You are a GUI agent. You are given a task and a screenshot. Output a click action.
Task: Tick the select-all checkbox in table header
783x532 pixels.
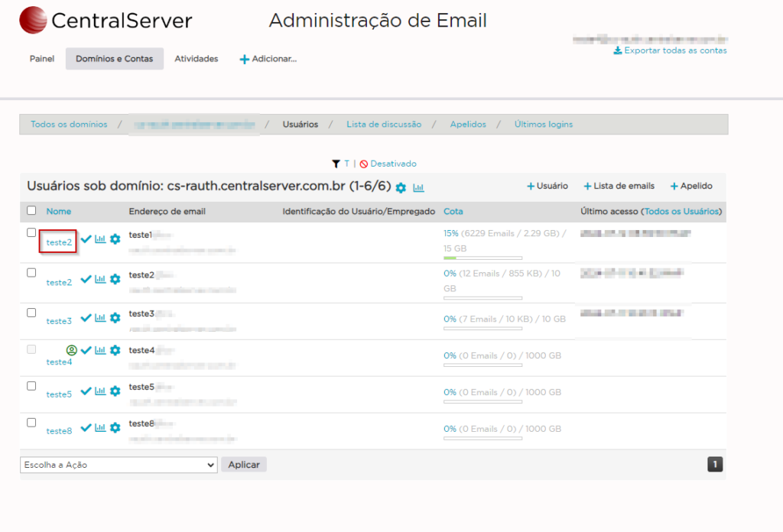[31, 211]
